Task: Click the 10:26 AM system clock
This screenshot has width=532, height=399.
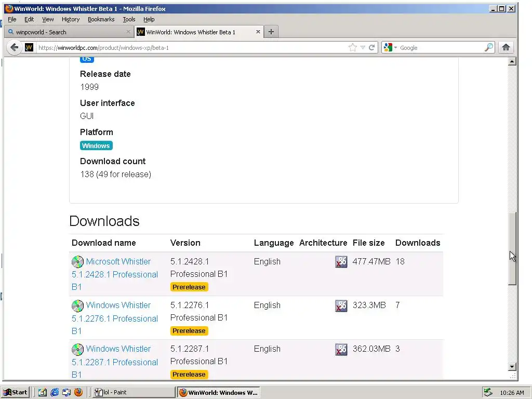Action: [512, 393]
